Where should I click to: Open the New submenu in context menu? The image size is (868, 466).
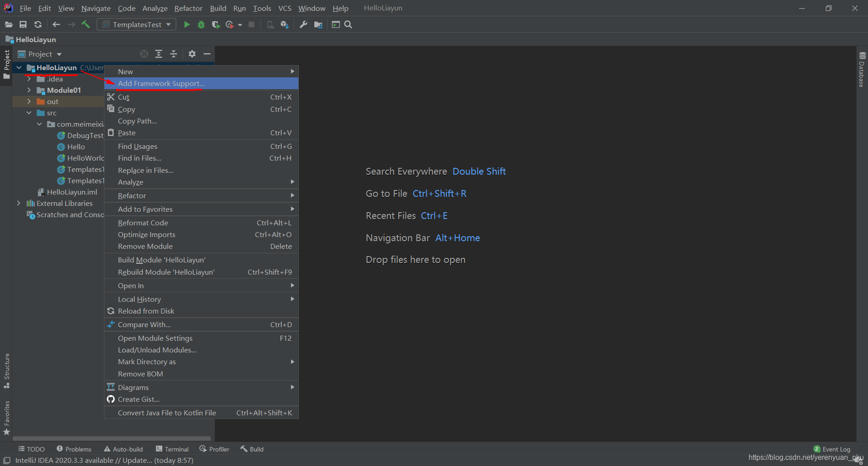click(201, 71)
